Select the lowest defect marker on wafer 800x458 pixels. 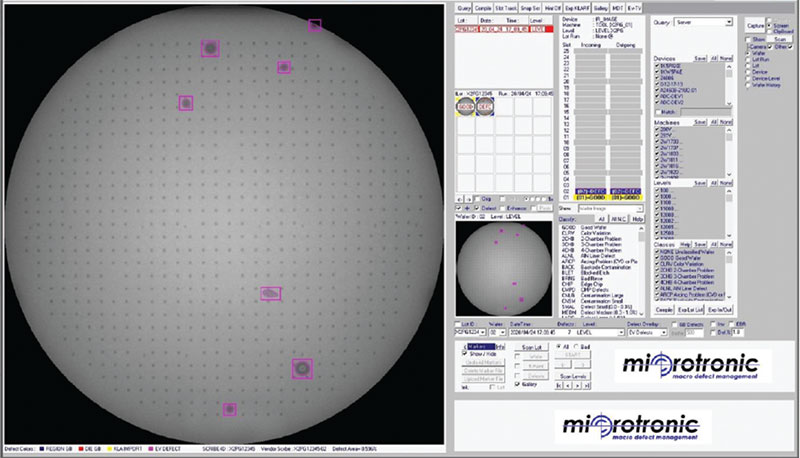point(230,410)
